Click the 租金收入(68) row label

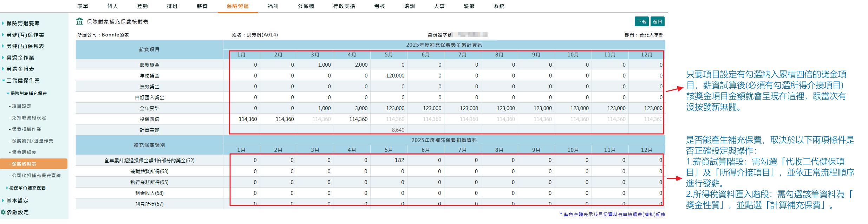(149, 193)
